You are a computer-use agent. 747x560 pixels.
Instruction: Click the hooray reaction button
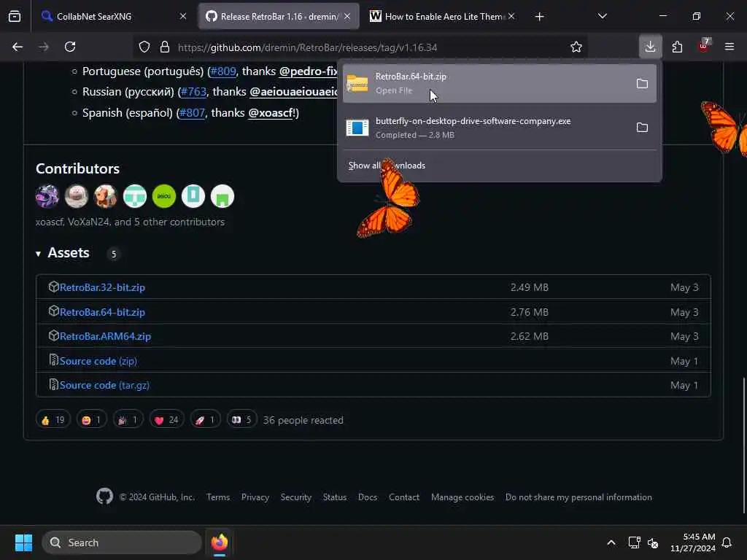click(x=128, y=420)
